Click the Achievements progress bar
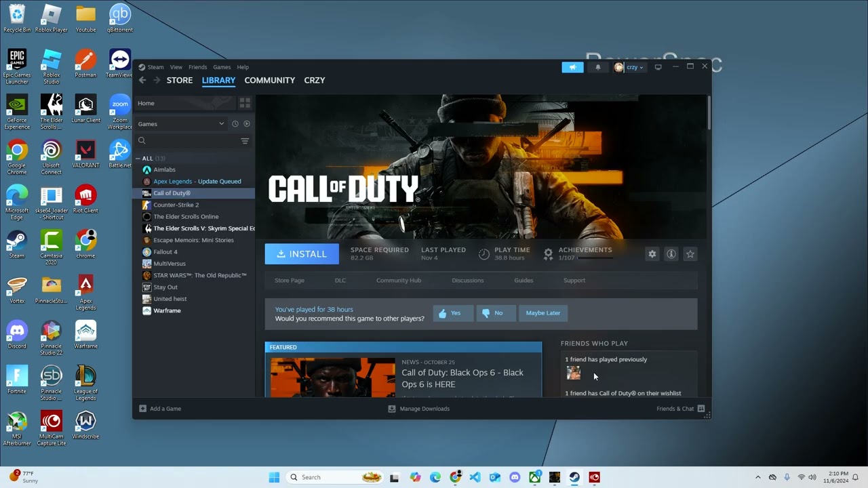Image resolution: width=868 pixels, height=488 pixels. 594,258
